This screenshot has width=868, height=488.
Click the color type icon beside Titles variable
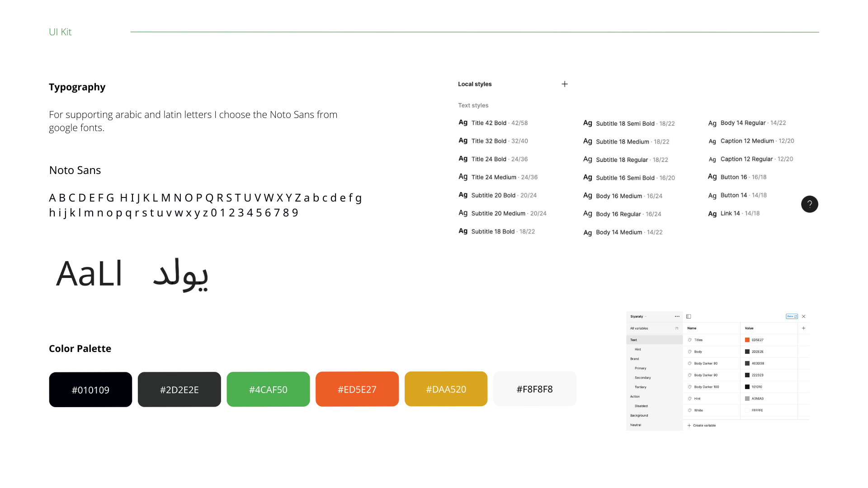click(690, 340)
